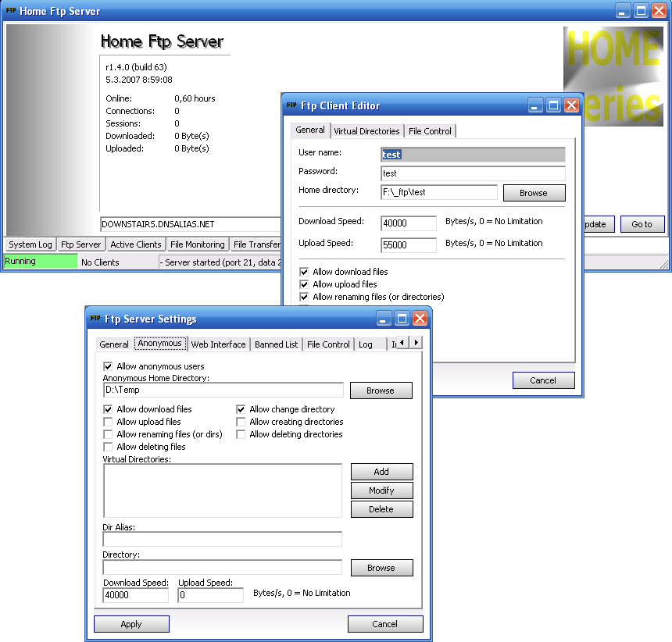Select the Anonymous tab
The image size is (672, 642).
point(160,343)
